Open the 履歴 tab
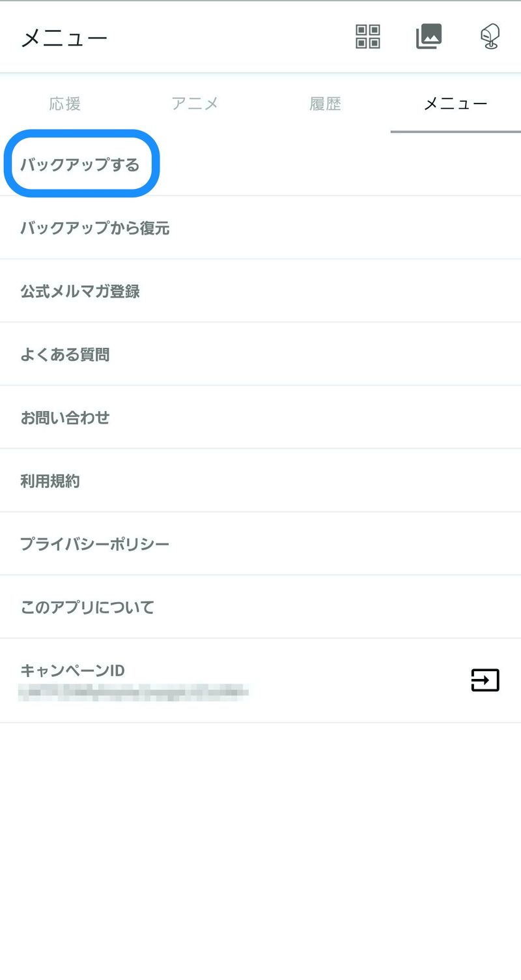 pos(325,104)
